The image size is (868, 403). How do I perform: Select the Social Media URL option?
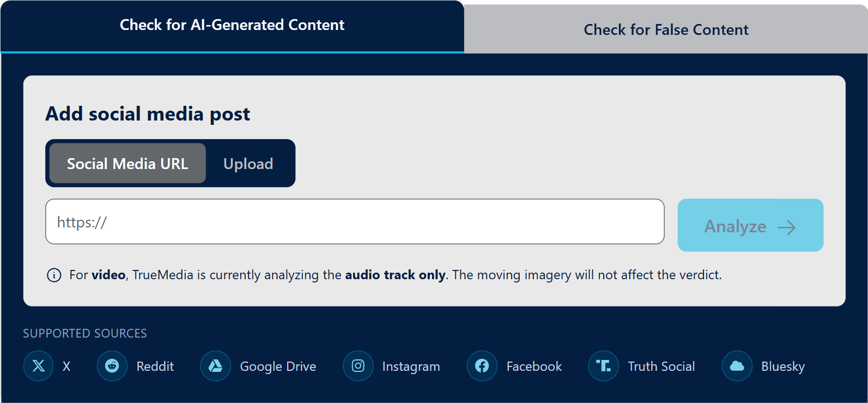[128, 164]
